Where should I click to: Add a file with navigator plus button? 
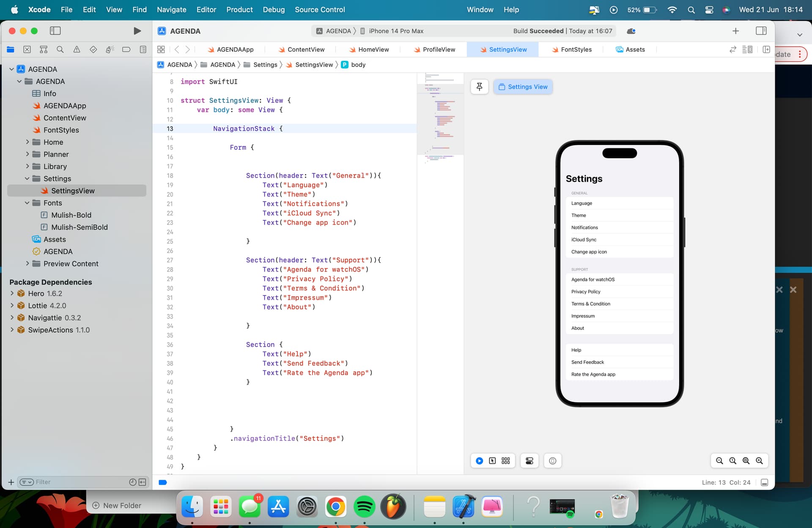coord(11,482)
